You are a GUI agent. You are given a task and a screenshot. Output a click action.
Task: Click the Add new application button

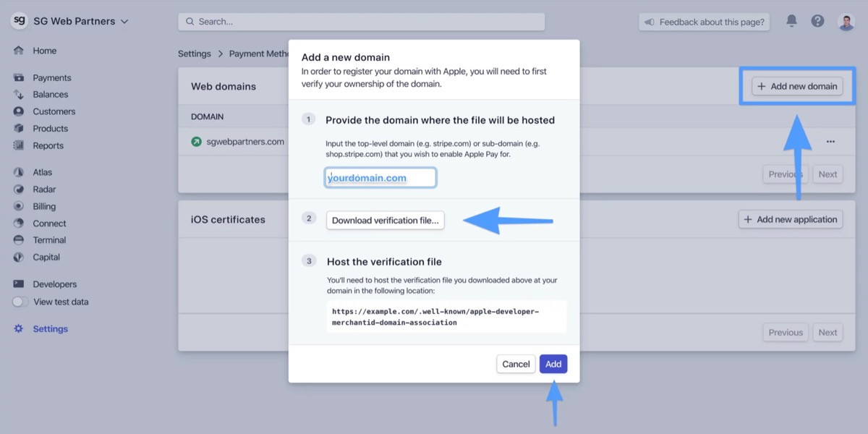pyautogui.click(x=790, y=220)
